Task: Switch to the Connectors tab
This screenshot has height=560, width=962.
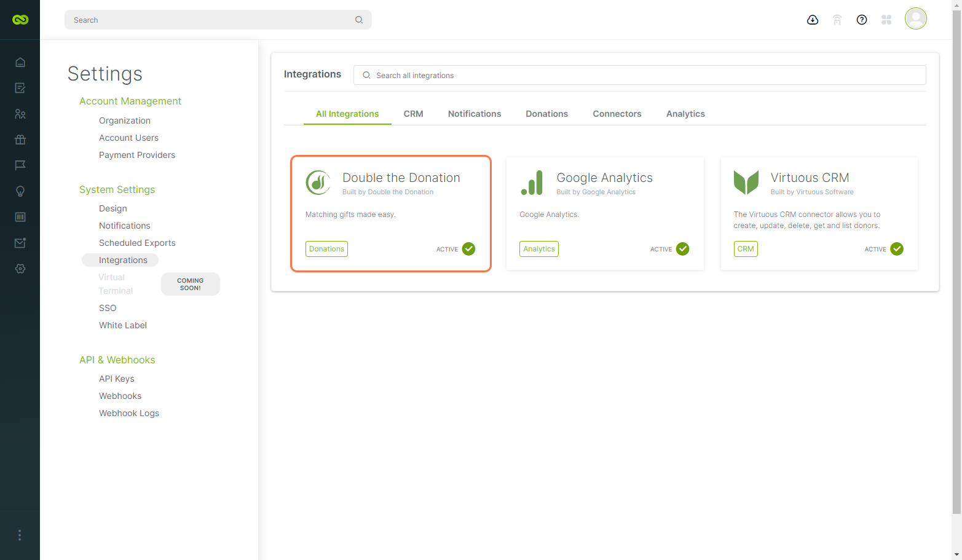Action: coord(617,114)
